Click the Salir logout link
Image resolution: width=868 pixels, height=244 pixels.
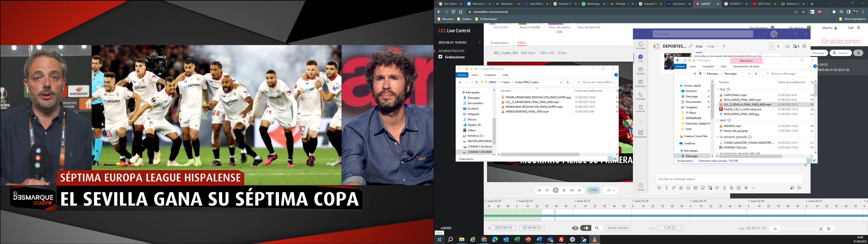(854, 28)
